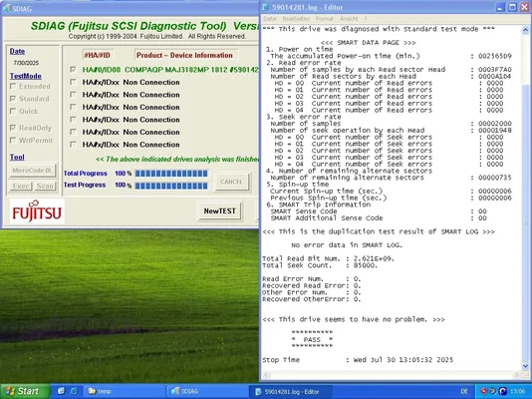Image resolution: width=532 pixels, height=399 pixels.
Task: Toggle the ReadOnly checkbox
Action: click(13, 128)
